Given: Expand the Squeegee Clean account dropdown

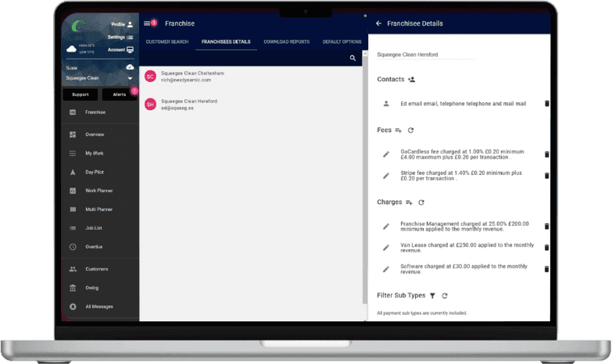Looking at the screenshot, I should (131, 78).
